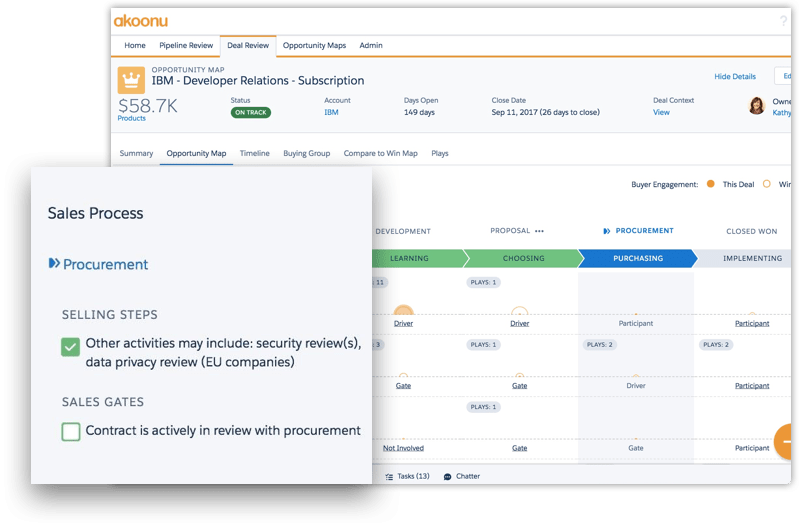Click Gate link under Learning
The image size is (799, 527).
tap(404, 386)
